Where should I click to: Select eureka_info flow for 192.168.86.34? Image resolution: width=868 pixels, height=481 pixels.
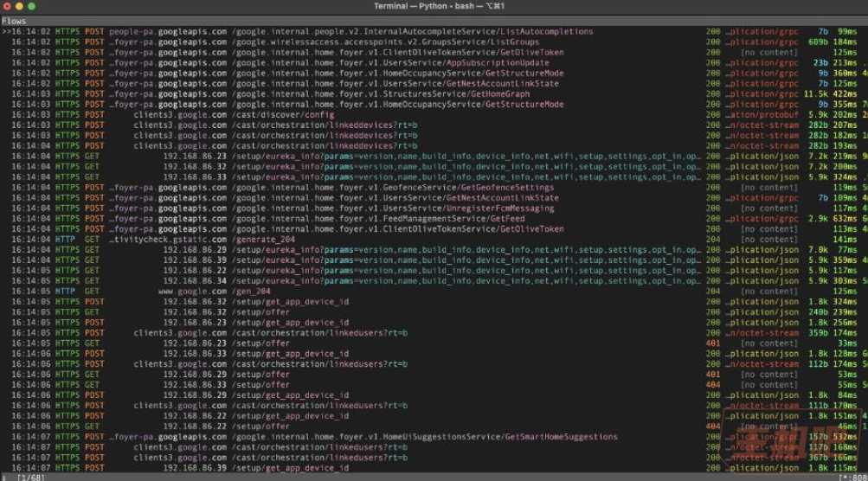pyautogui.click(x=434, y=280)
